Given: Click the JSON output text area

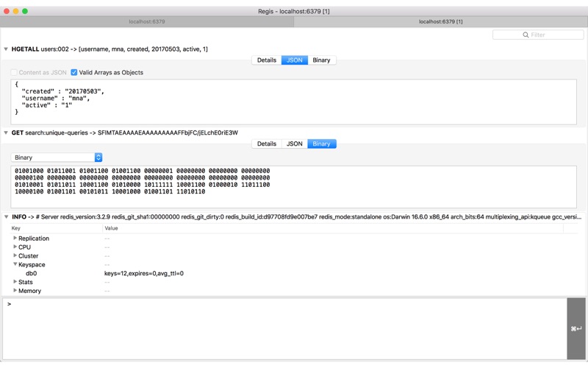Looking at the screenshot, I should [x=293, y=102].
